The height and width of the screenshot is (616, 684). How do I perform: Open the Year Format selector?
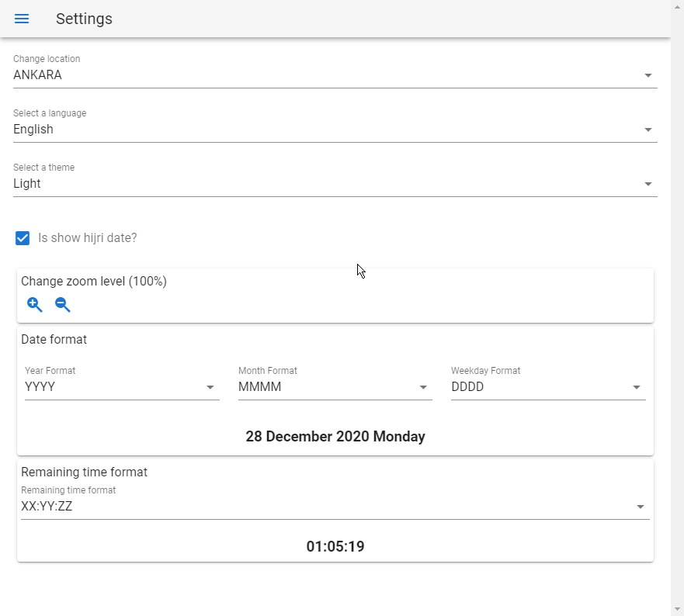pos(116,387)
